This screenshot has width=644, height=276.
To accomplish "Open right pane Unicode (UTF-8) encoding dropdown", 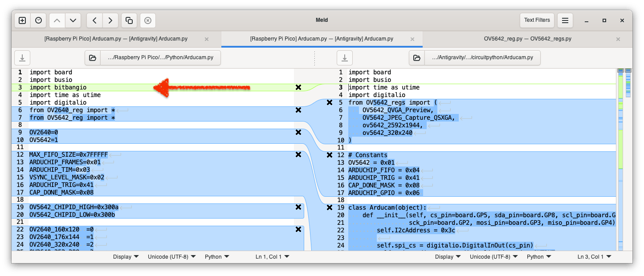I will pos(493,257).
